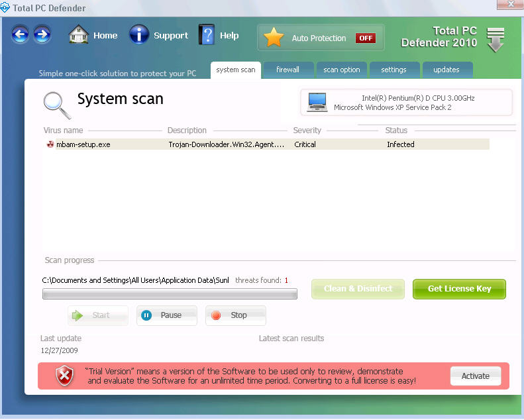Switch to the system scan tab
This screenshot has width=524, height=420.
point(236,70)
